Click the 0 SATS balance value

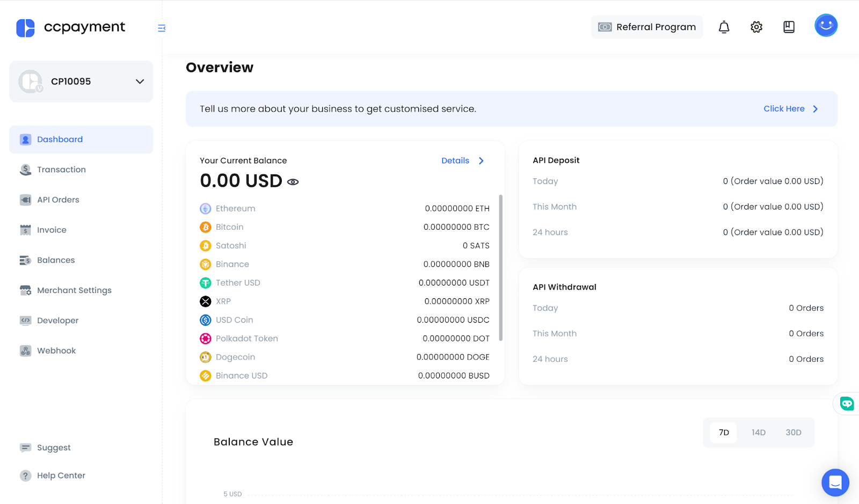[476, 246]
